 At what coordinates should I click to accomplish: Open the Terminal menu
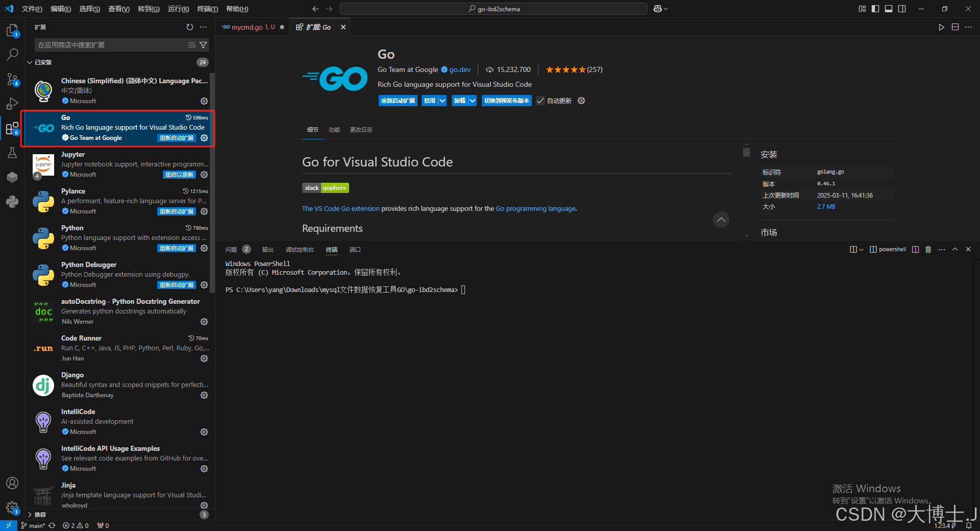pyautogui.click(x=207, y=9)
